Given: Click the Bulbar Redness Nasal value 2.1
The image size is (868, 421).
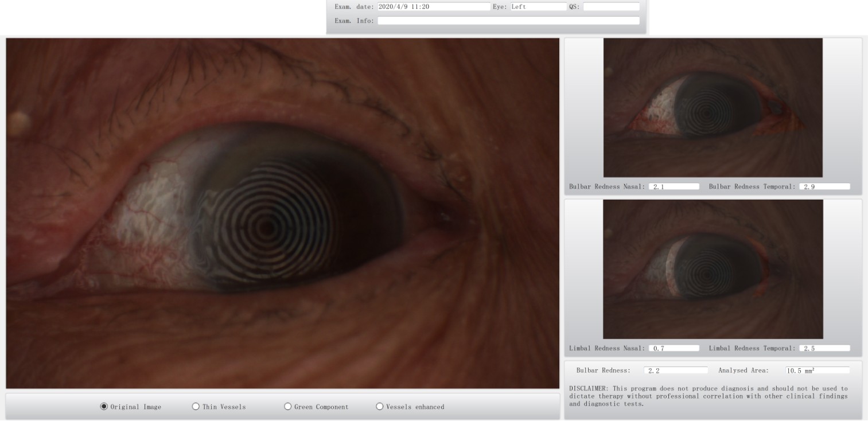Looking at the screenshot, I should click(674, 186).
